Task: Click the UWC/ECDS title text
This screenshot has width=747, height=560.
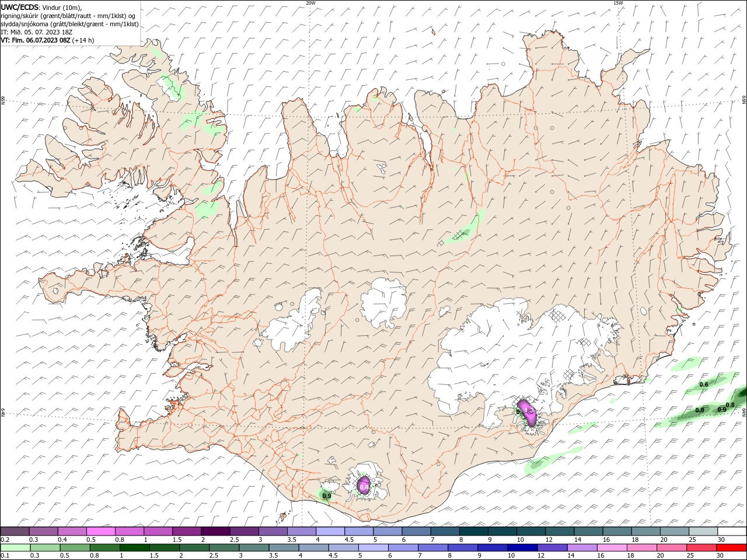Action: point(19,7)
